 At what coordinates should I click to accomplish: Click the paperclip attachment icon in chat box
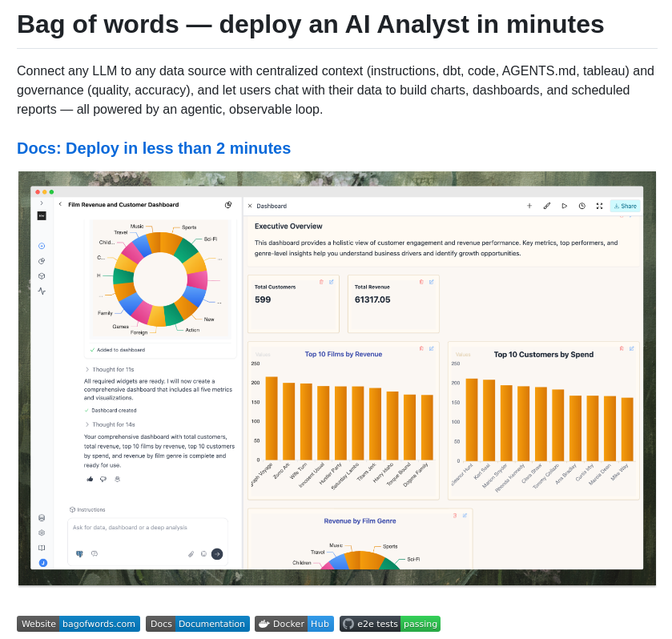(x=191, y=553)
